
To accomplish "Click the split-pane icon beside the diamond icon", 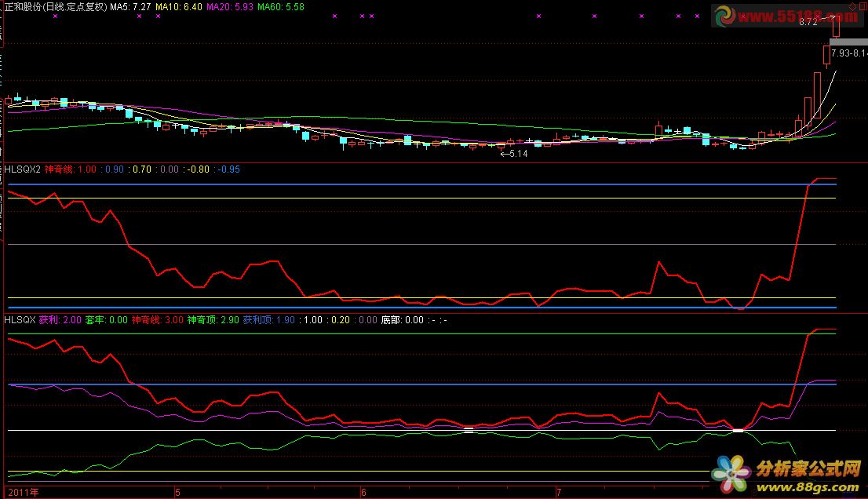I will 862,5.
